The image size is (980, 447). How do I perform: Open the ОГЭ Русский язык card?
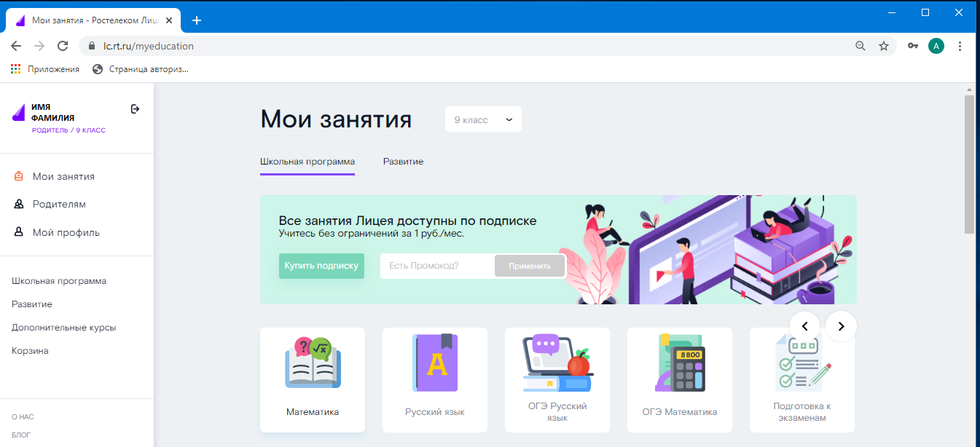tap(557, 379)
